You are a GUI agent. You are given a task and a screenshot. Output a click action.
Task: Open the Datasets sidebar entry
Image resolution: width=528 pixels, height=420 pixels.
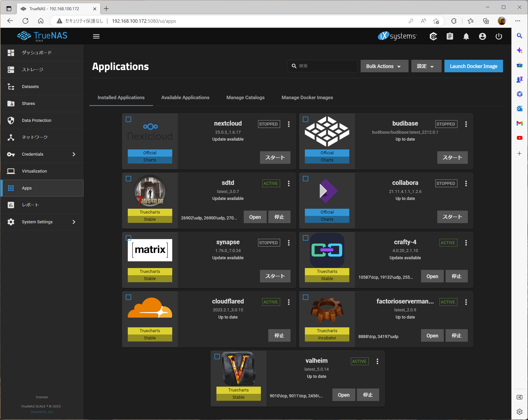[x=30, y=86]
